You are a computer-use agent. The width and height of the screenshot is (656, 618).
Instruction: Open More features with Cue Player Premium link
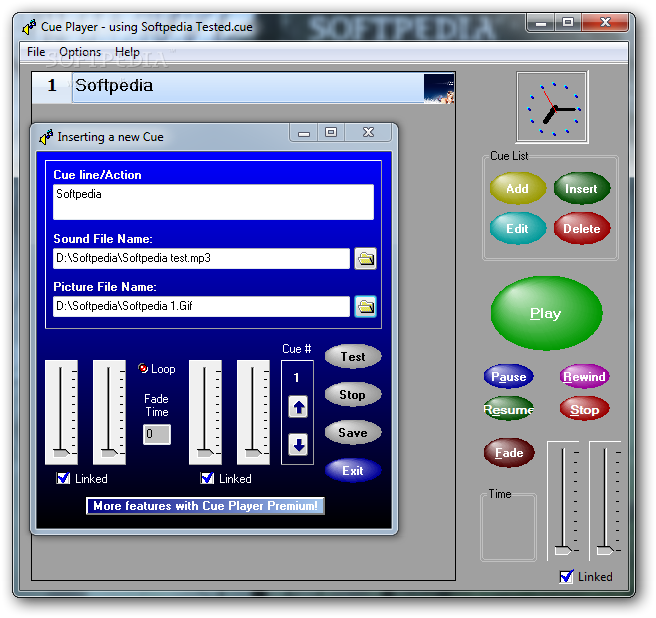pyautogui.click(x=205, y=506)
